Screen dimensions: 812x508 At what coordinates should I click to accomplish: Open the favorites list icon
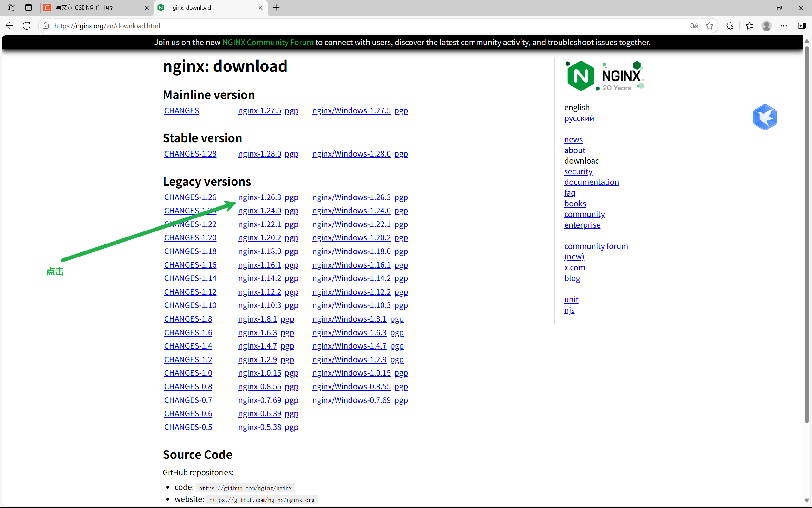[750, 25]
